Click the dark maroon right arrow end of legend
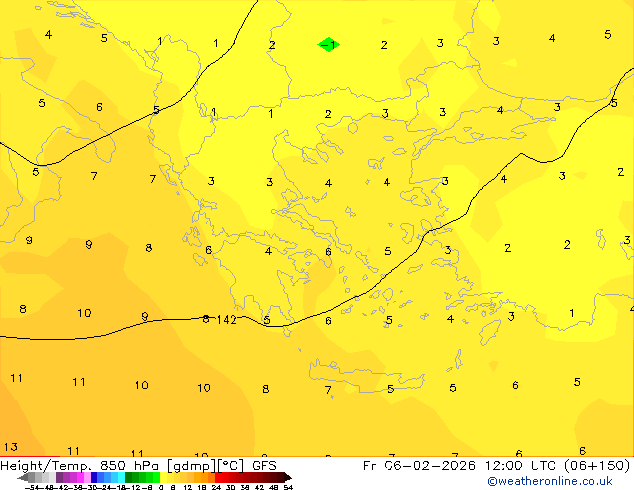Screen dimensions: 634x490 [x=287, y=478]
